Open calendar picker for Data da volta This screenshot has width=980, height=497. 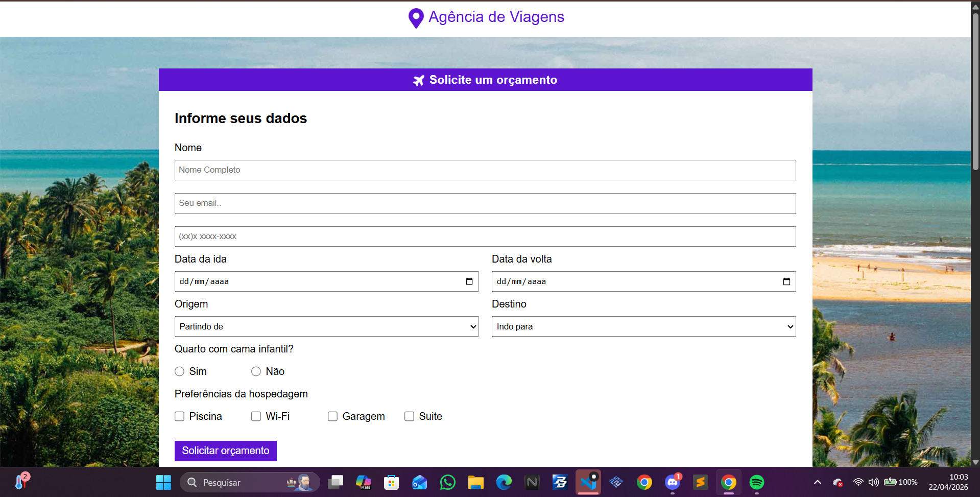point(786,281)
